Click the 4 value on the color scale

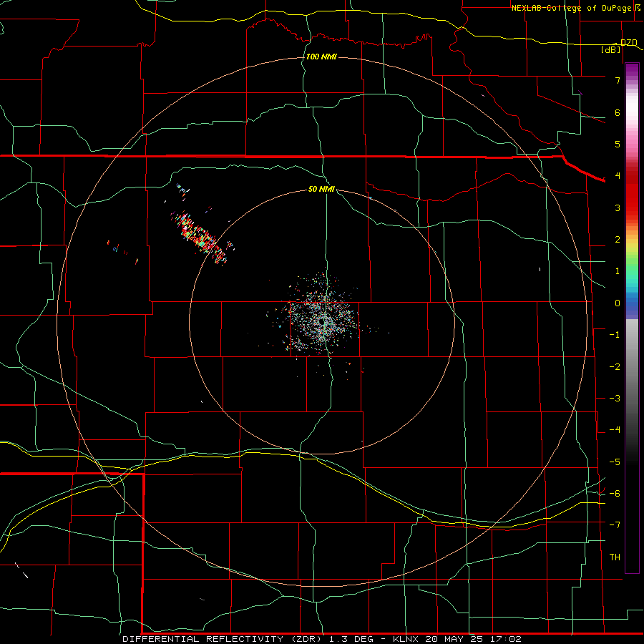point(618,176)
